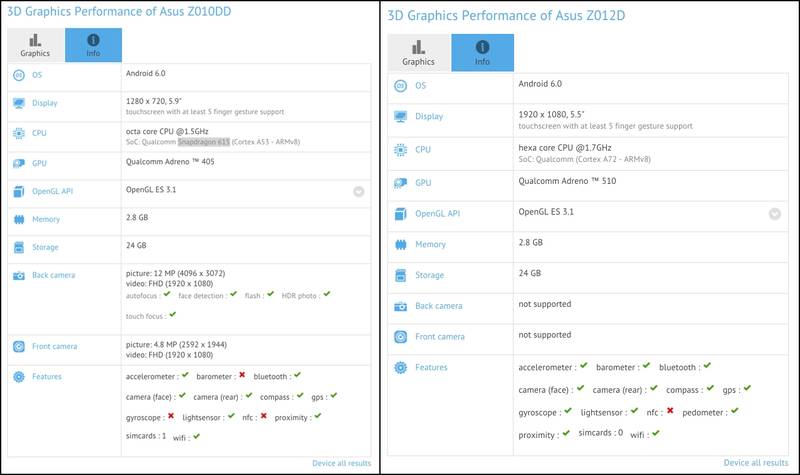The width and height of the screenshot is (800, 475).
Task: Click Memory label in Z012D panel
Action: pos(430,244)
